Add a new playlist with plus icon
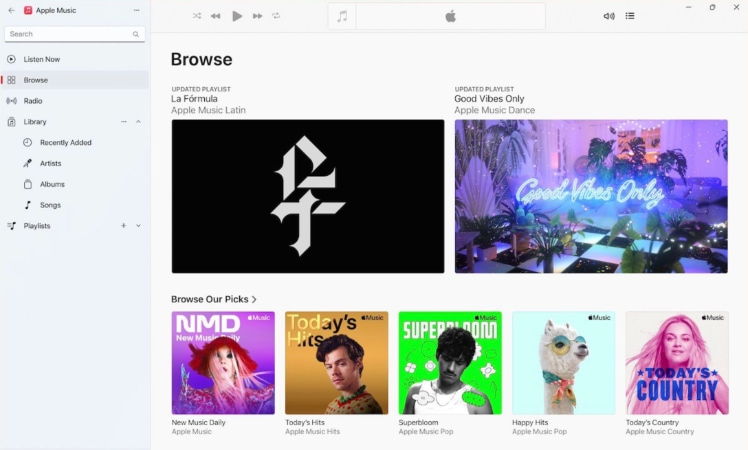Screen dimensions: 748x450 (124, 226)
